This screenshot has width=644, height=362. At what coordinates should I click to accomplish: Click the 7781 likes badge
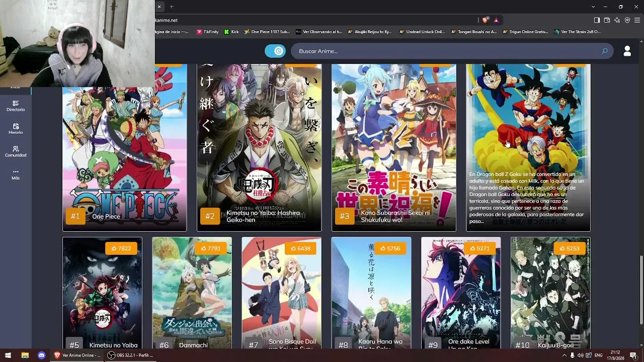211,248
